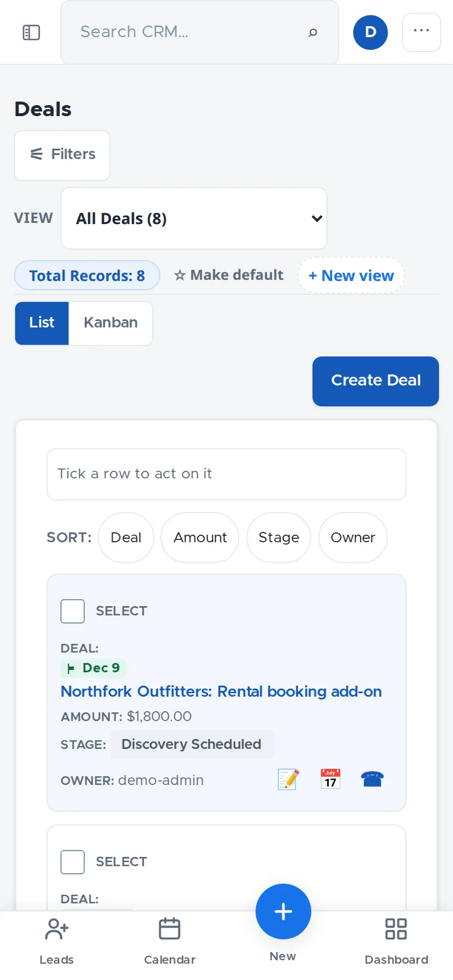Click the $1,800.00 amount value
453x980 pixels.
point(159,716)
